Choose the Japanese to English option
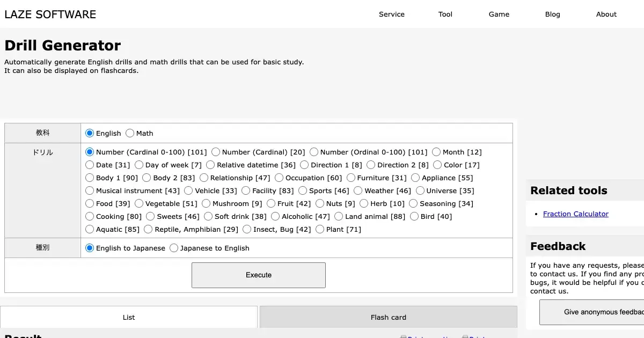644x338 pixels. (174, 248)
